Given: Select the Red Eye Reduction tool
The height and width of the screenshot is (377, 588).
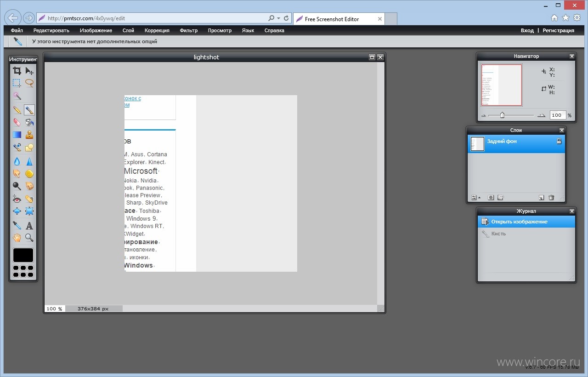Looking at the screenshot, I should [x=17, y=199].
